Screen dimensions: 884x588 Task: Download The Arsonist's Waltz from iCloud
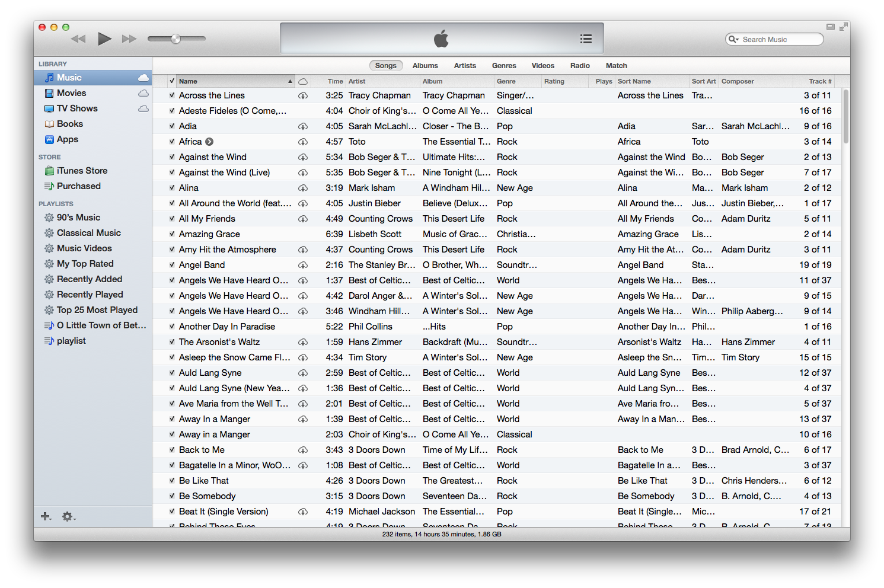303,342
